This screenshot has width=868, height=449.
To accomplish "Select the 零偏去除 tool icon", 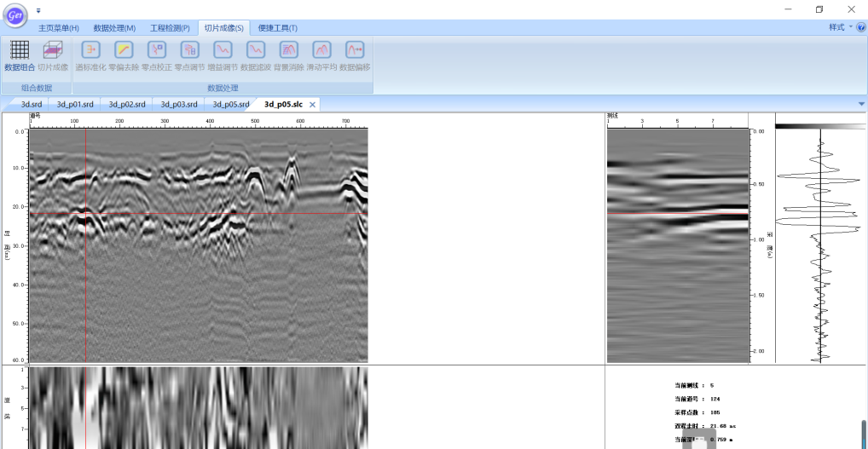I will [x=124, y=50].
